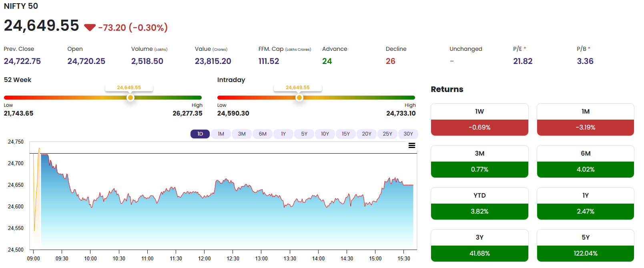644x268 pixels.
Task: View the 30Y chart range
Action: pos(408,134)
